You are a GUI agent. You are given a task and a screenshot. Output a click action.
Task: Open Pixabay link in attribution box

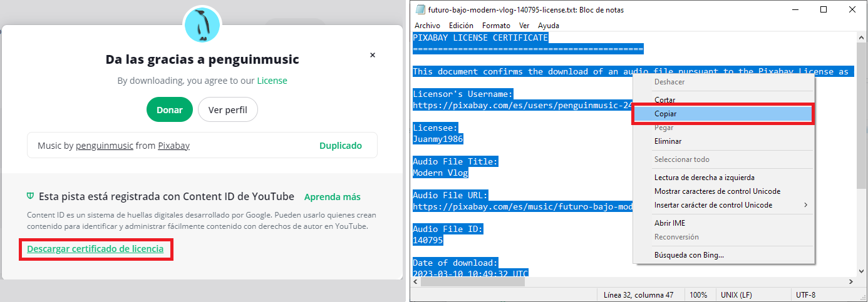(x=173, y=145)
